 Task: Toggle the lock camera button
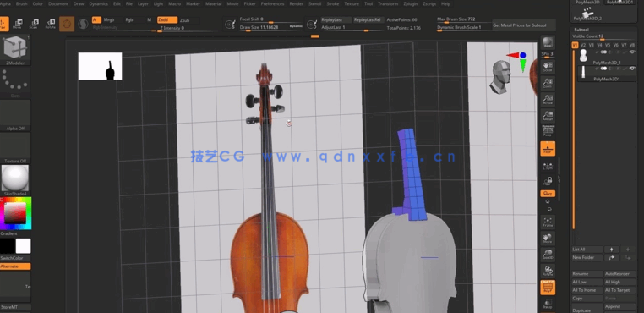coord(548,181)
